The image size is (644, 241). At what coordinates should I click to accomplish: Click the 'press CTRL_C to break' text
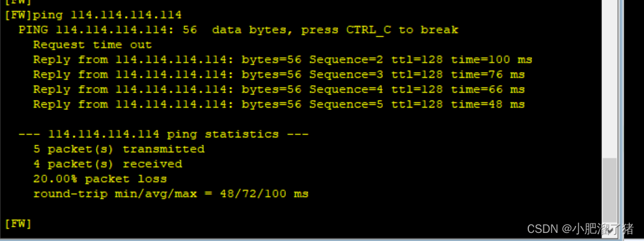[x=380, y=30]
